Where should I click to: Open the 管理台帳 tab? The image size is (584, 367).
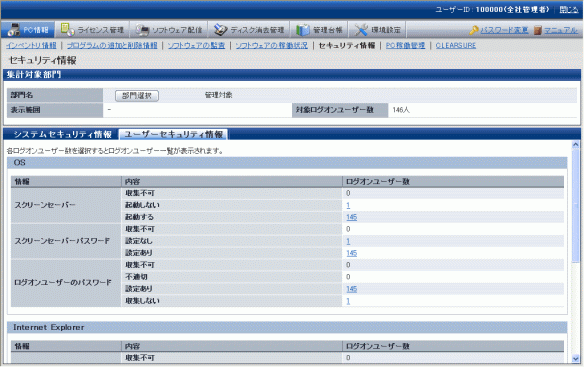[319, 29]
